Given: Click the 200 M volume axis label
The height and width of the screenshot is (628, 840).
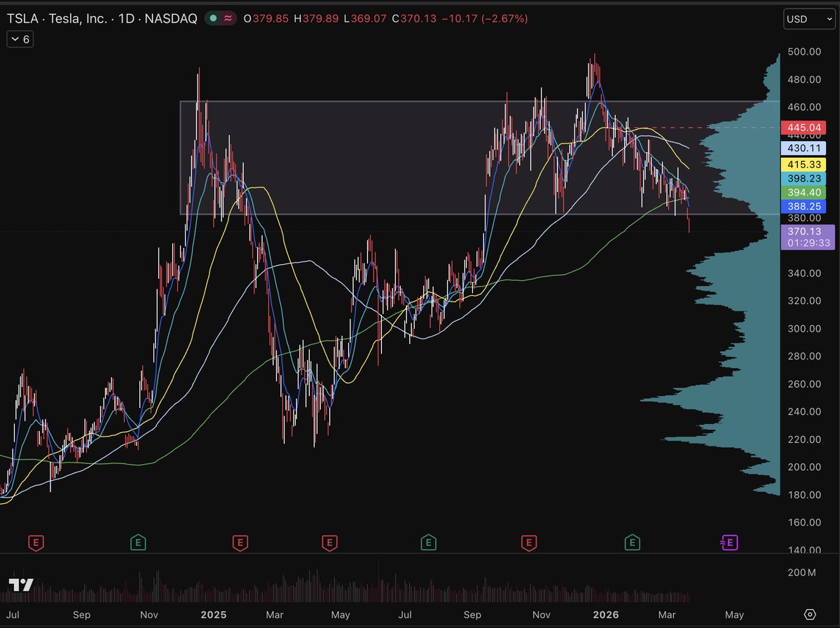Looking at the screenshot, I should coord(802,572).
